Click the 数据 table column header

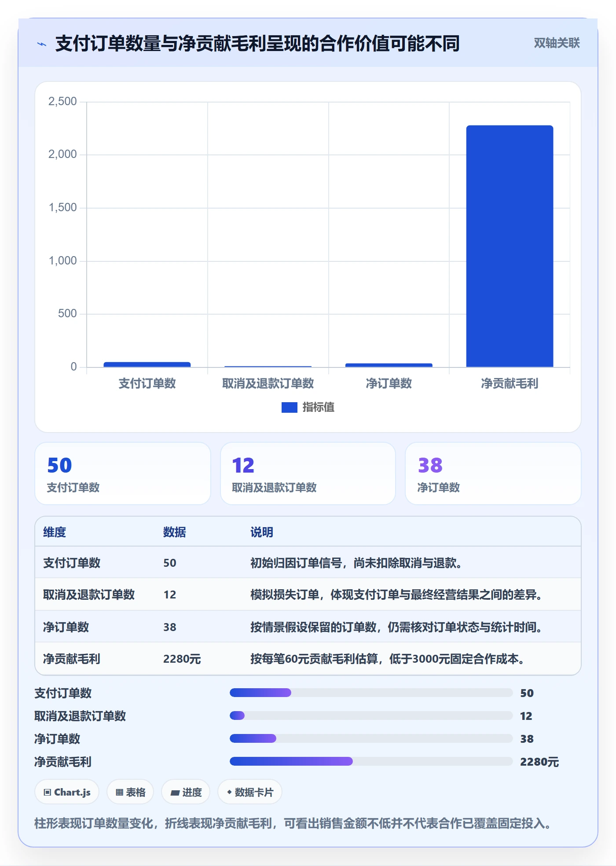click(x=175, y=532)
